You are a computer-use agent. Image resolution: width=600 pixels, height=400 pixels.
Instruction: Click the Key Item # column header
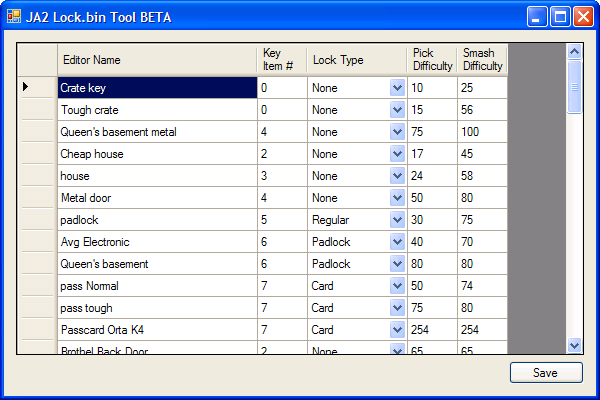[x=282, y=60]
